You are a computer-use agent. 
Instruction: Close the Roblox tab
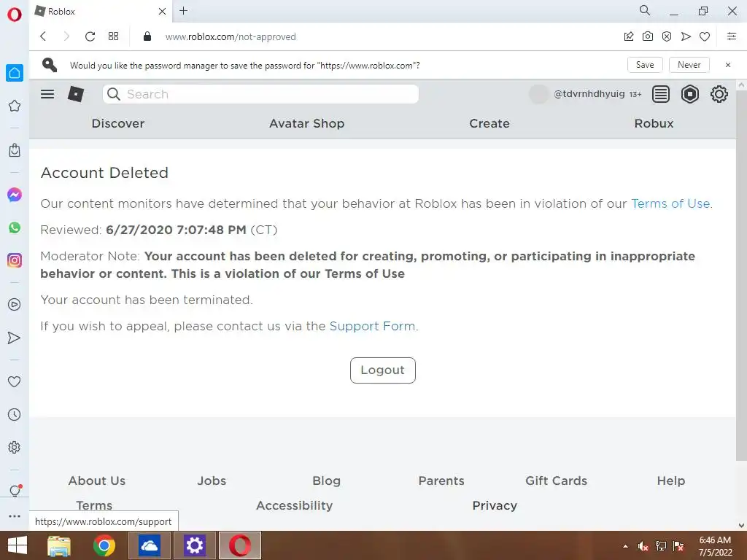click(x=162, y=11)
